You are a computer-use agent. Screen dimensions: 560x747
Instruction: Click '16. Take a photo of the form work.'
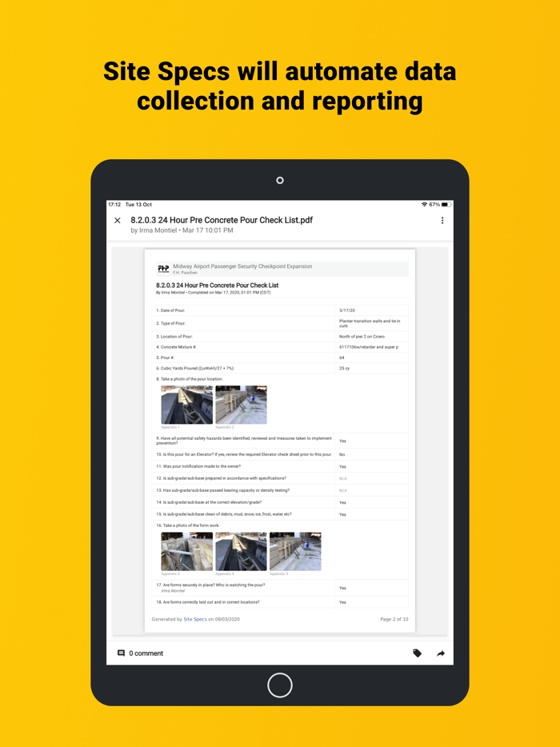pos(188,525)
